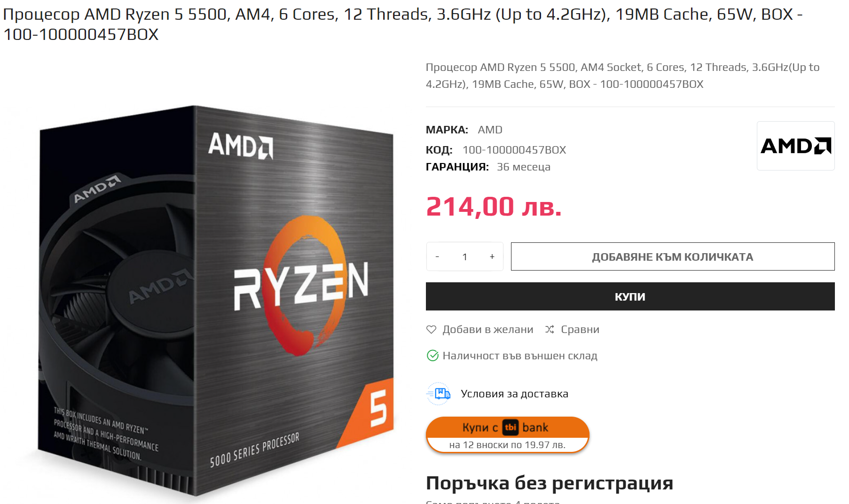This screenshot has height=504, width=849.
Task: Click the Сравни link
Action: 580,330
